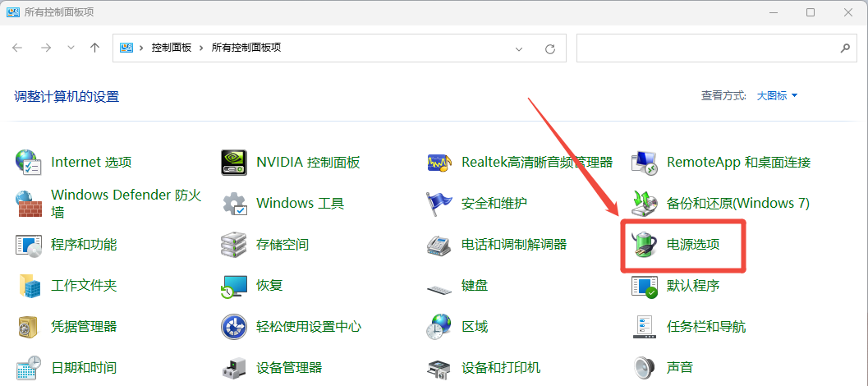Expand the address bar history dropdown
This screenshot has height=386, width=868.
click(x=519, y=48)
